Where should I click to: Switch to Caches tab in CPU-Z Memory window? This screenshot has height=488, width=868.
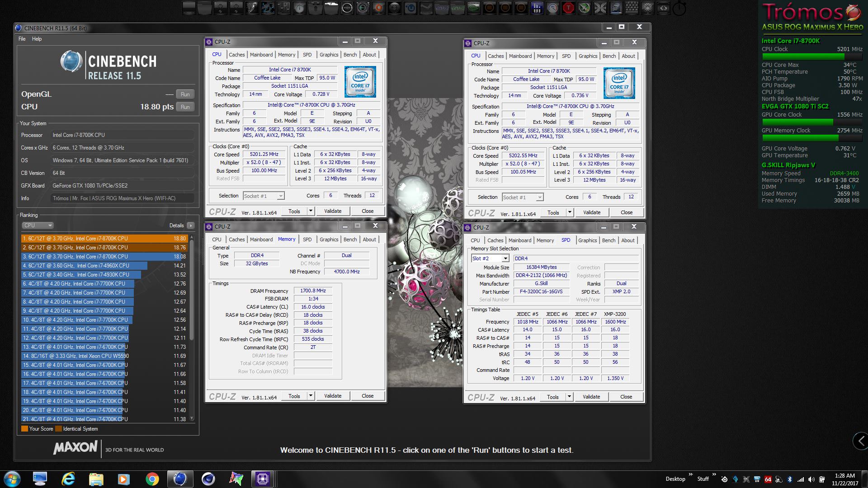(236, 239)
